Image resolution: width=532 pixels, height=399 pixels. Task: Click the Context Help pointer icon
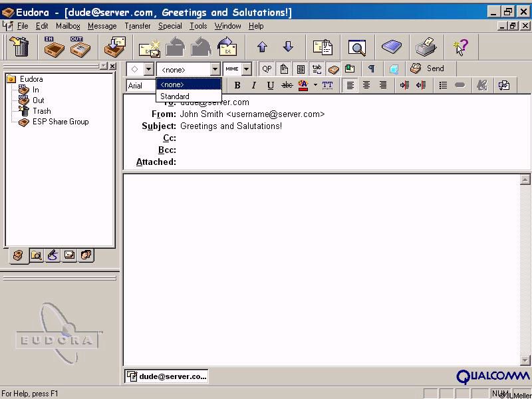(x=460, y=47)
